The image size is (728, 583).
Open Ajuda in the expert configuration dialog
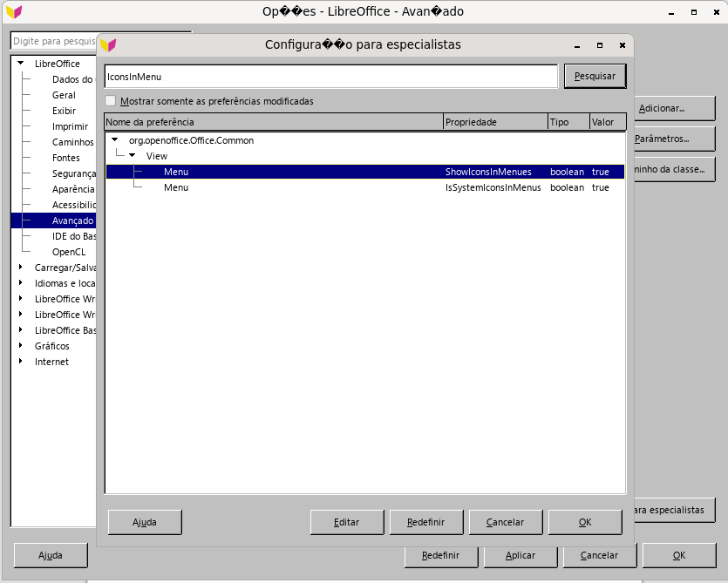pos(145,522)
